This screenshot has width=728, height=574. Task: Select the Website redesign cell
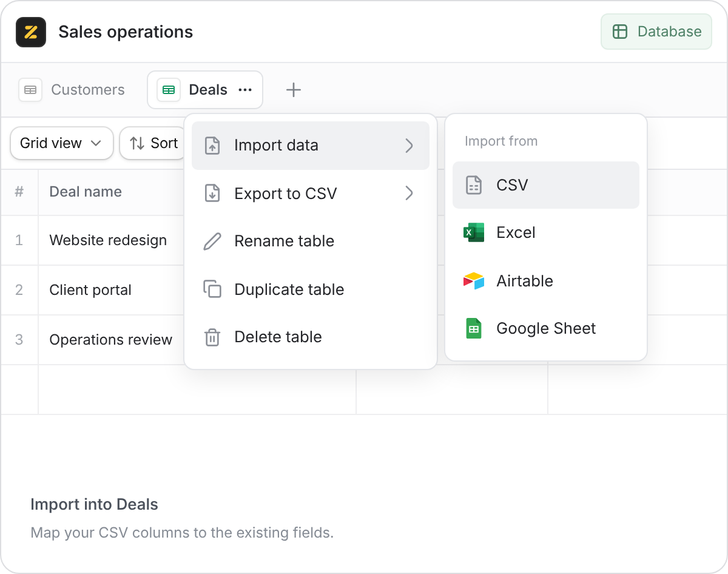click(108, 240)
